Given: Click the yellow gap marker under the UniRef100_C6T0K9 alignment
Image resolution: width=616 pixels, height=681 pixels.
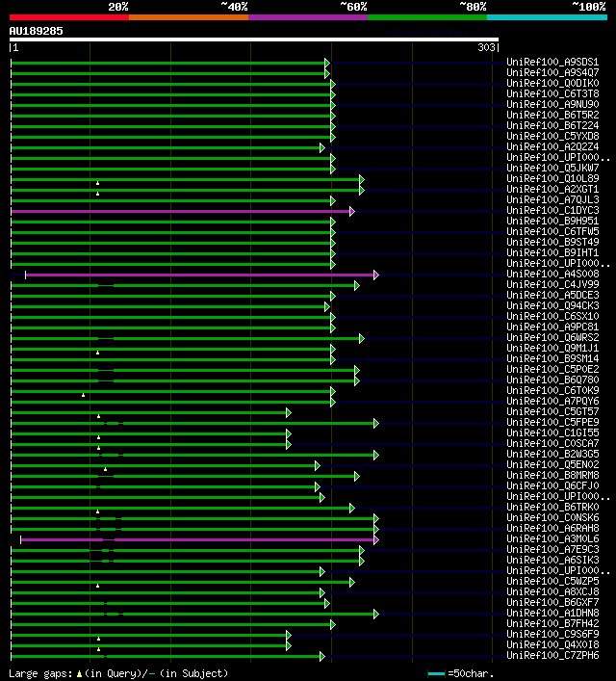Looking at the screenshot, I should pyautogui.click(x=84, y=395).
